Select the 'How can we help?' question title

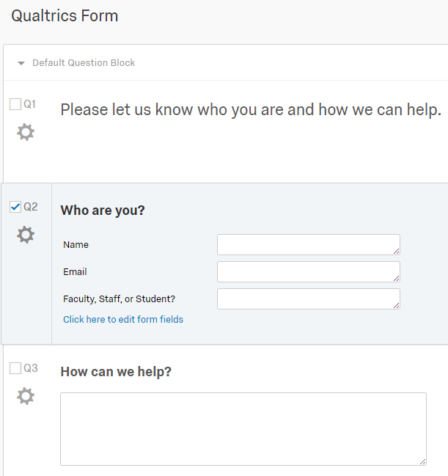pos(116,372)
